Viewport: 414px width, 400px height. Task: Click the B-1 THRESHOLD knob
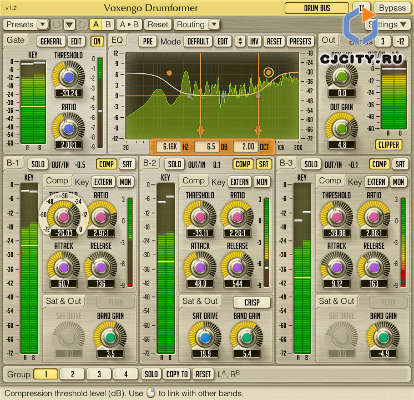pos(63,217)
